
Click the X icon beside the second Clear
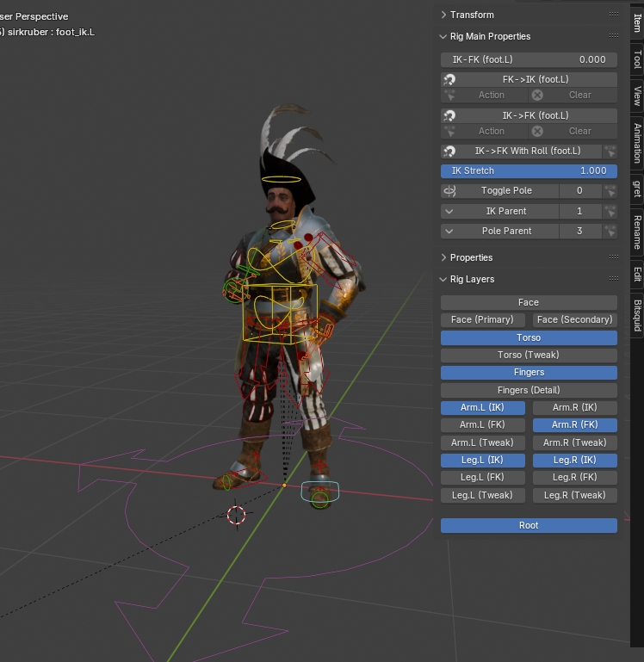tap(537, 132)
